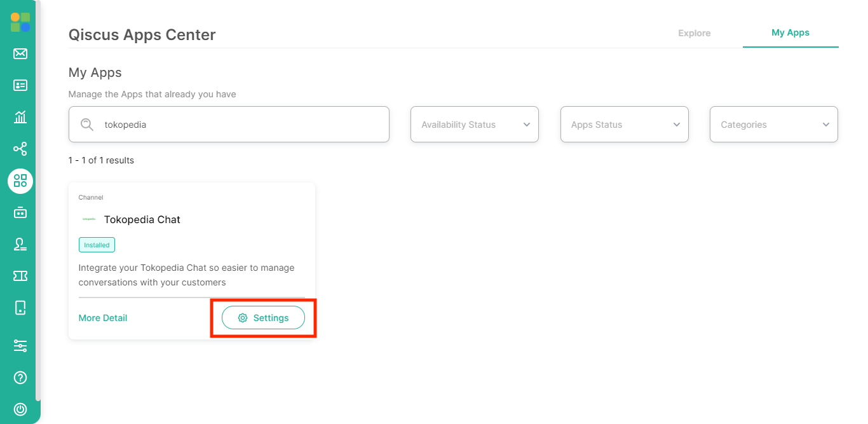The image size is (868, 424).
Task: Open the Help question mark icon
Action: [20, 378]
